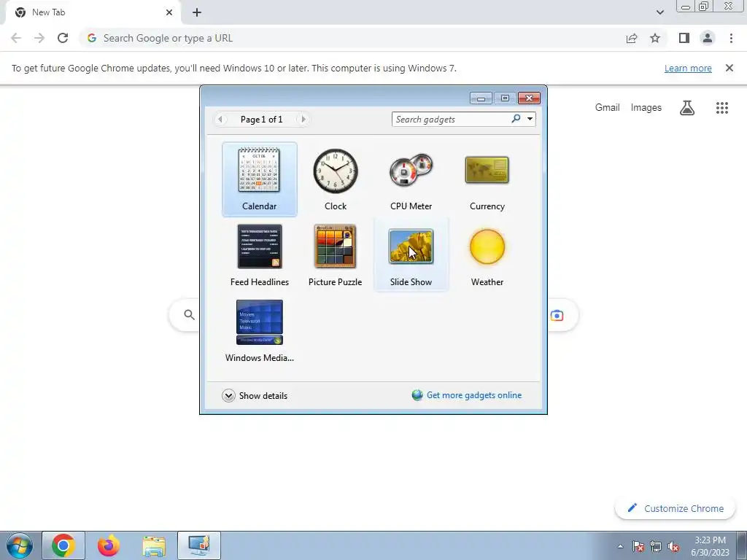Viewport: 747px width, 560px height.
Task: Select the CPU Meter gadget
Action: click(x=411, y=179)
